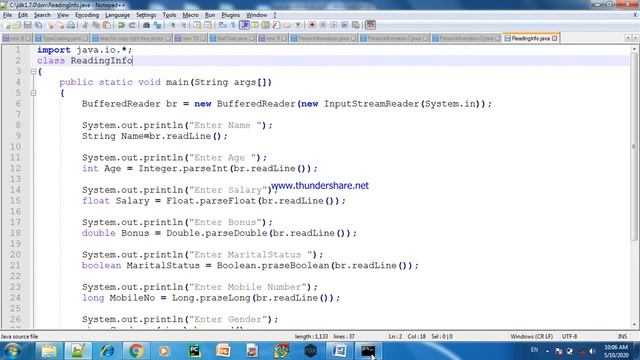Click the Windows Start button
Screen dimensions: 640x360
pos(12,351)
